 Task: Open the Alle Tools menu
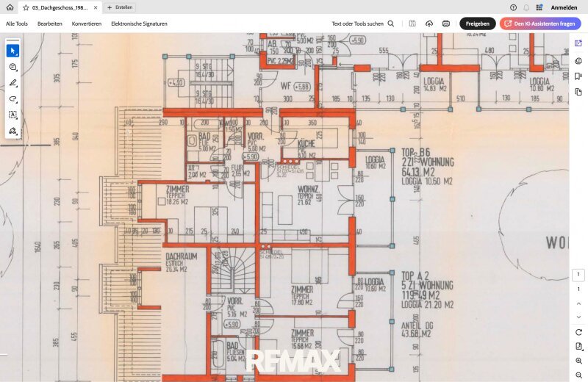[x=17, y=24]
